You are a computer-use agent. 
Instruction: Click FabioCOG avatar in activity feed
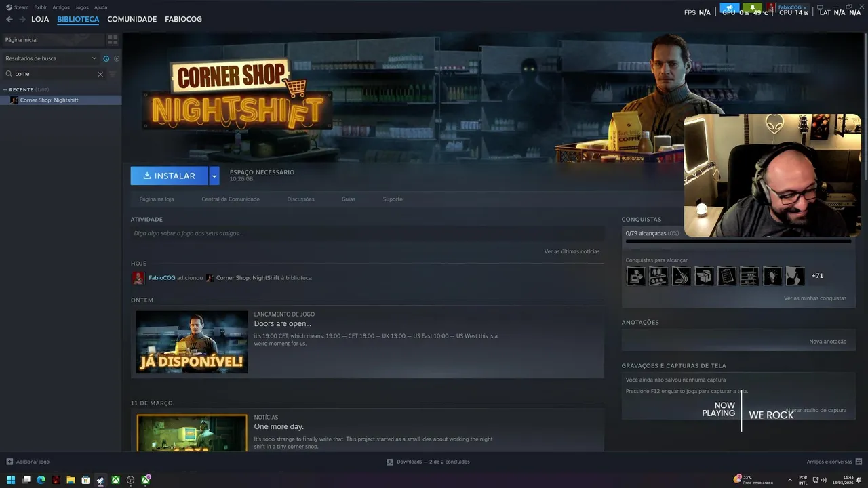pos(138,278)
